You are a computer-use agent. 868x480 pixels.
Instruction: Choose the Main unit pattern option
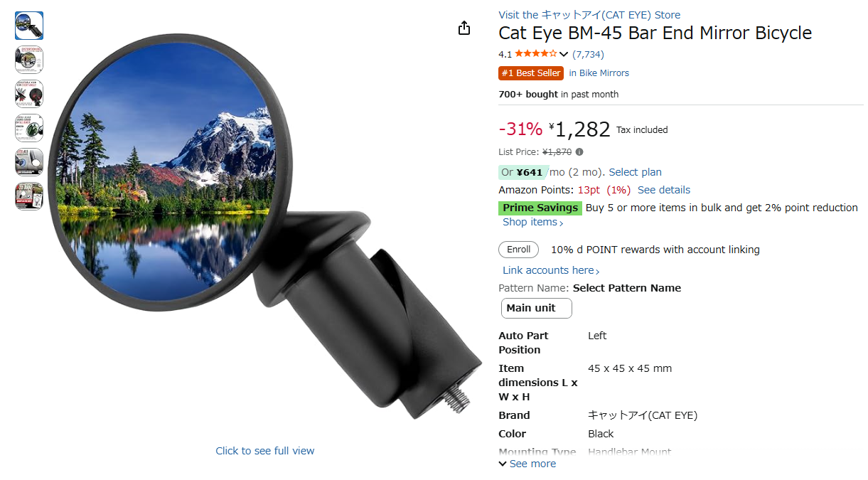pos(537,308)
